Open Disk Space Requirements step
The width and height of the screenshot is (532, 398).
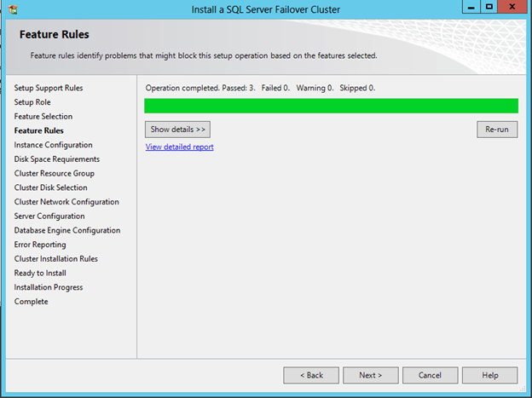pos(57,159)
